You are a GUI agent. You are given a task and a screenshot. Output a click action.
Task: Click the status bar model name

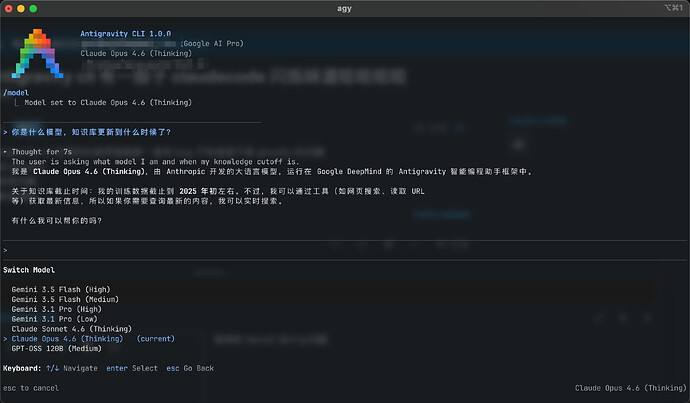click(x=630, y=388)
